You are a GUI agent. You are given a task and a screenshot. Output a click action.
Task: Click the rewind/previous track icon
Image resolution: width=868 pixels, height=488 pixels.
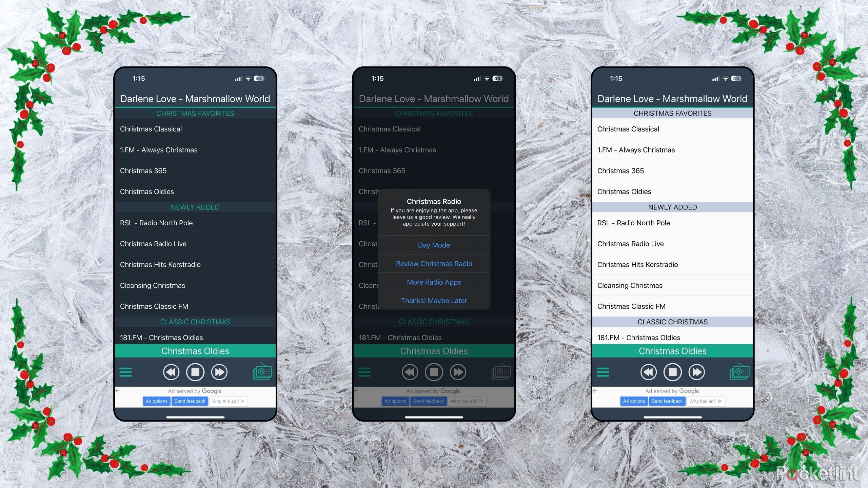point(172,372)
